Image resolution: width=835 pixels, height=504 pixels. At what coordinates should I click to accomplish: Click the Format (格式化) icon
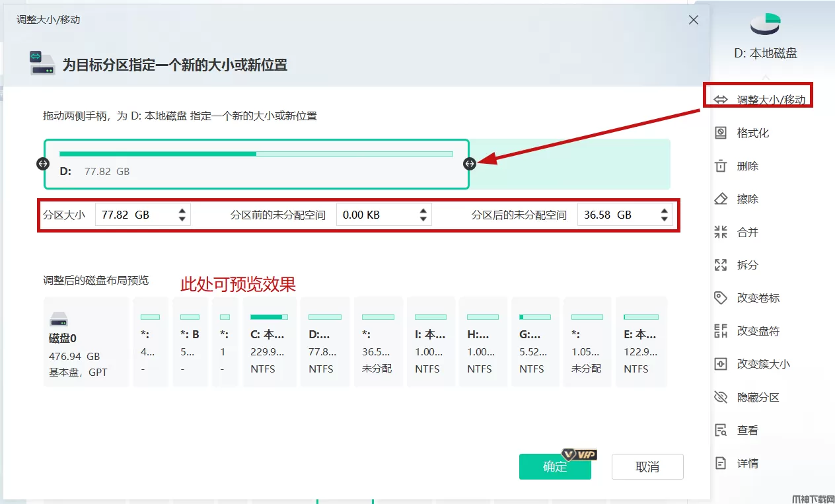(721, 133)
